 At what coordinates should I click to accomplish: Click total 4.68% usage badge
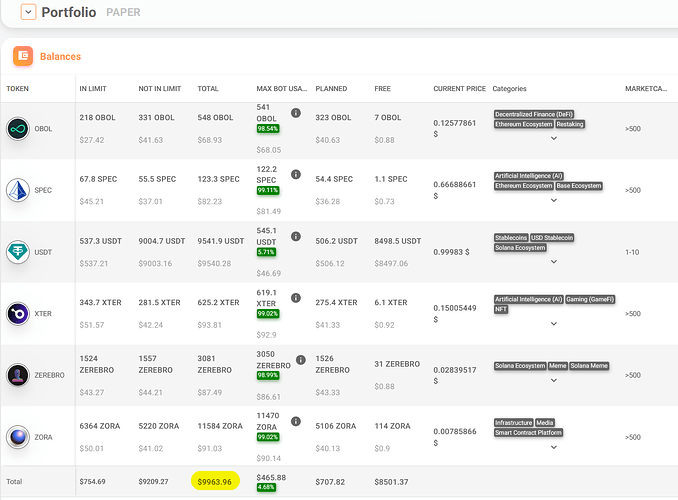tap(266, 487)
